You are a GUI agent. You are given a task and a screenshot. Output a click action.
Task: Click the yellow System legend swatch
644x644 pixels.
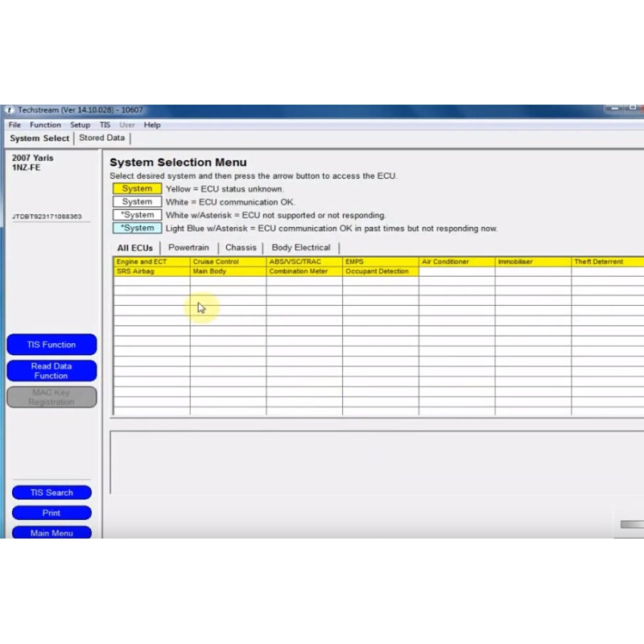(x=137, y=188)
